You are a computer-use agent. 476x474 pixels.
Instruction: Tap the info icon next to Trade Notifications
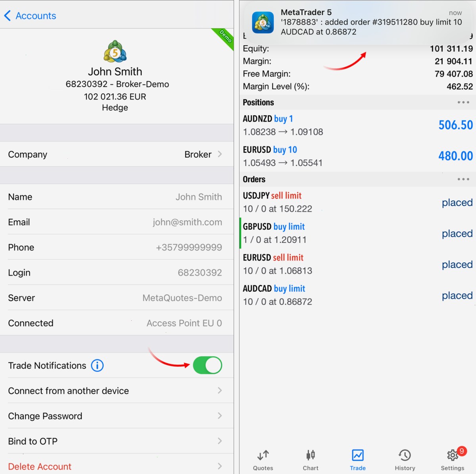click(97, 365)
